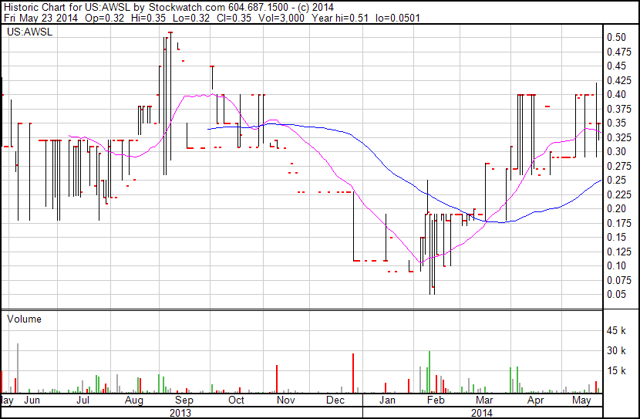Click the 0.20 price axis label

tap(616, 208)
